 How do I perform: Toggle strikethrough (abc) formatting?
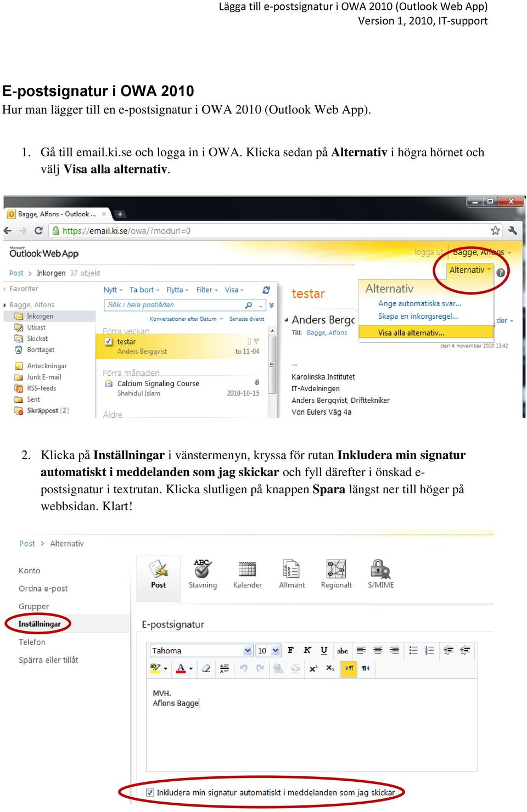coord(343,651)
